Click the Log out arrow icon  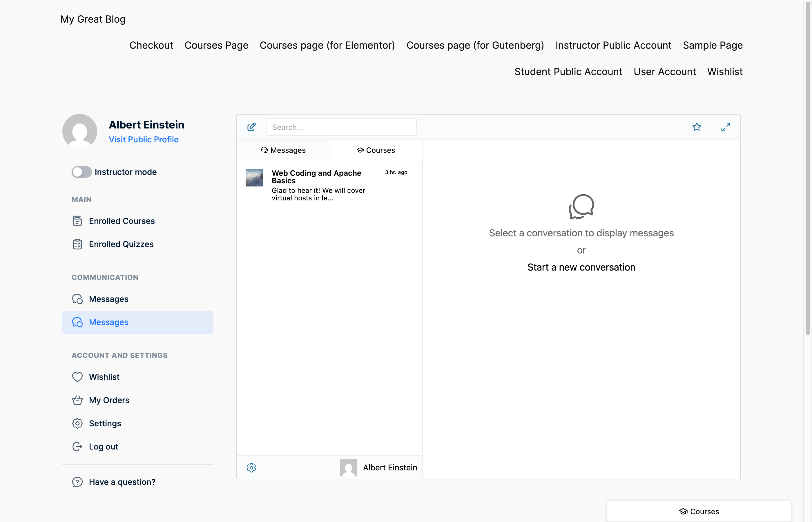(77, 446)
